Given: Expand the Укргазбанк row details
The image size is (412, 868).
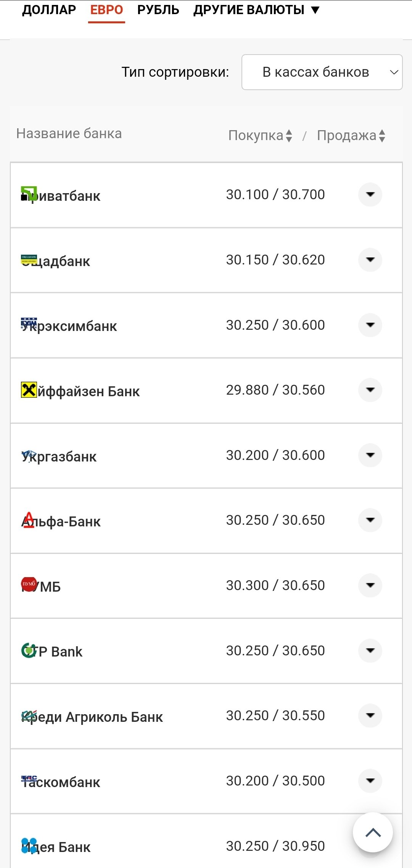Looking at the screenshot, I should (x=370, y=455).
